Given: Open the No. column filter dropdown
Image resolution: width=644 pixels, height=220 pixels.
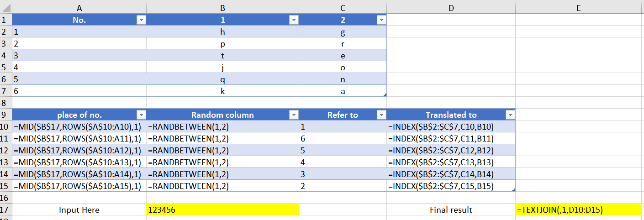Looking at the screenshot, I should click(141, 20).
